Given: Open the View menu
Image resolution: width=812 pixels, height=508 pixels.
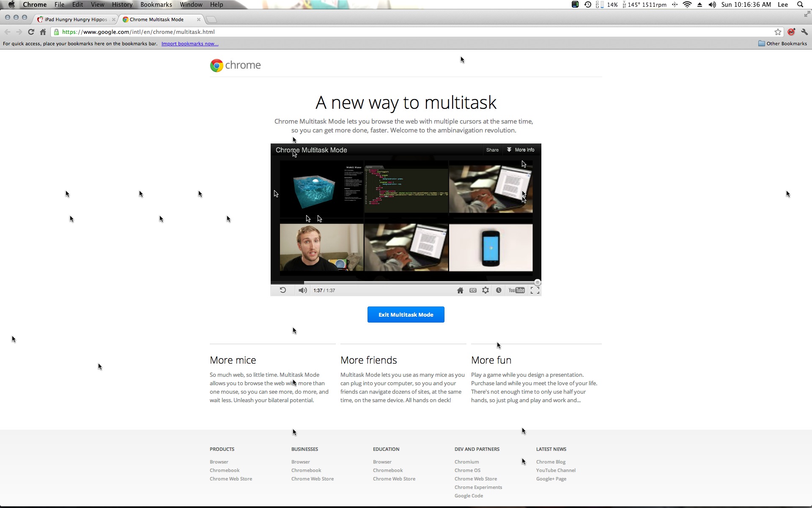Looking at the screenshot, I should click(97, 5).
